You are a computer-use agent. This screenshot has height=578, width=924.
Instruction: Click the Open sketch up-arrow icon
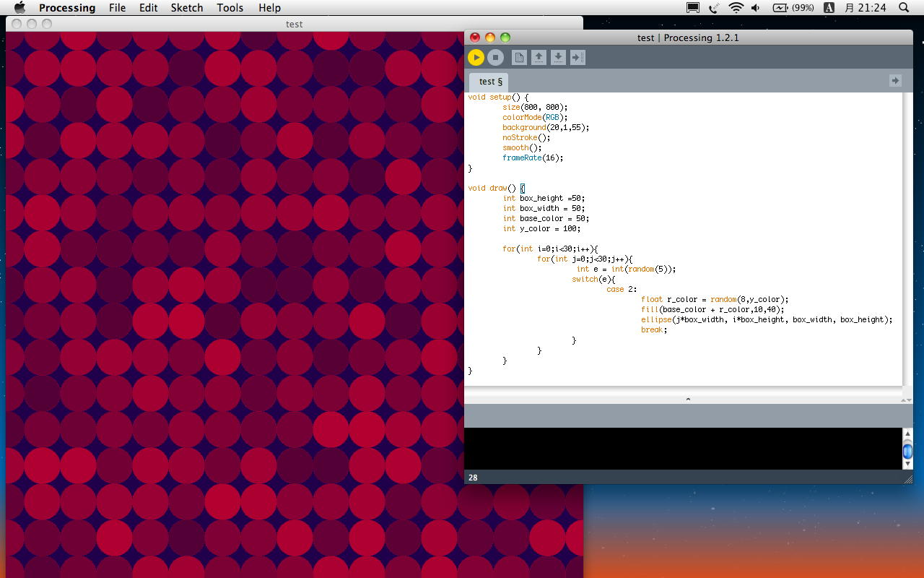[x=539, y=57]
